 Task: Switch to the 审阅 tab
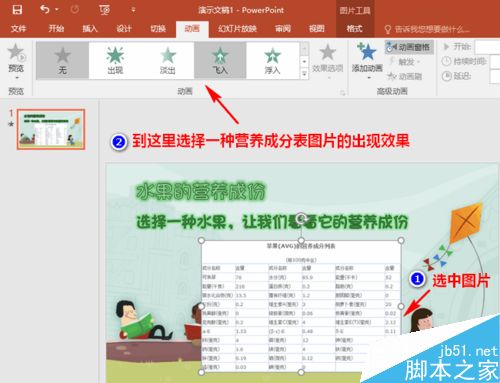click(283, 29)
